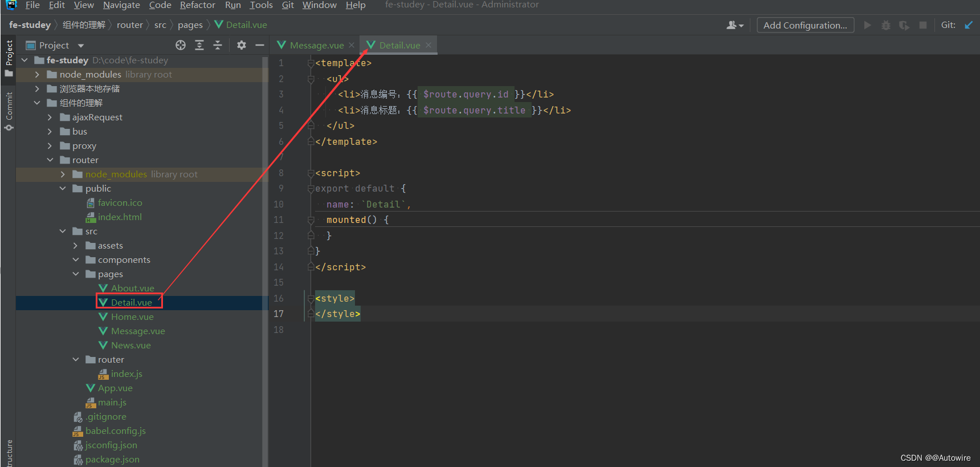The width and height of the screenshot is (980, 467).
Task: Open the Structure tool window in the sidebar
Action: [9, 453]
